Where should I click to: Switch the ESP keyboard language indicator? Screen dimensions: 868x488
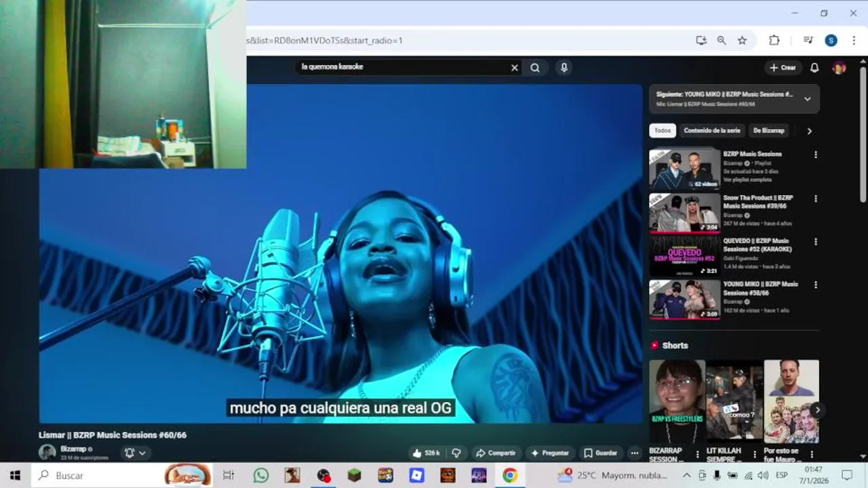[781, 476]
